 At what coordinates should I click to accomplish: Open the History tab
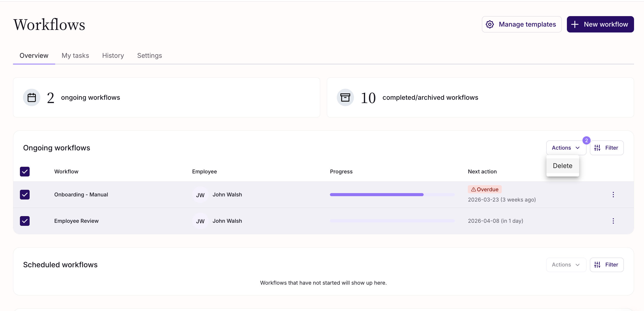click(x=113, y=55)
